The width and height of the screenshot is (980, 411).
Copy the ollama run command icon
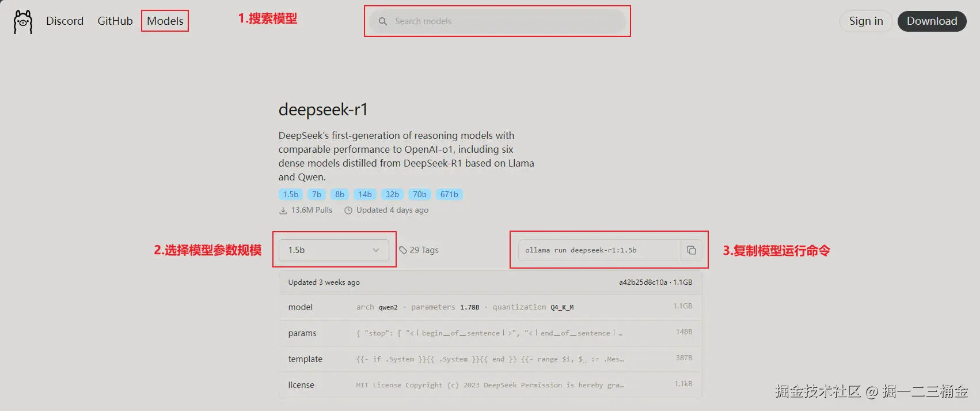[x=692, y=250]
